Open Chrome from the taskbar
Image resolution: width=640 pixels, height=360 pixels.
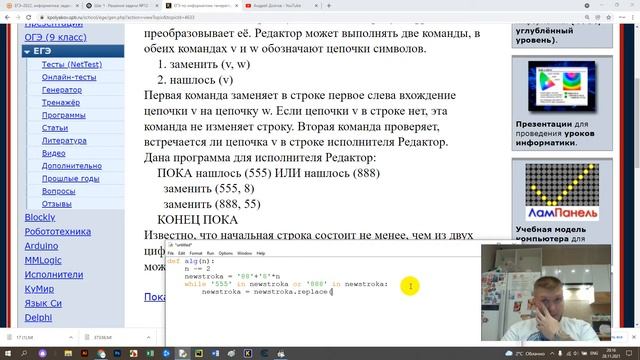click(101, 353)
